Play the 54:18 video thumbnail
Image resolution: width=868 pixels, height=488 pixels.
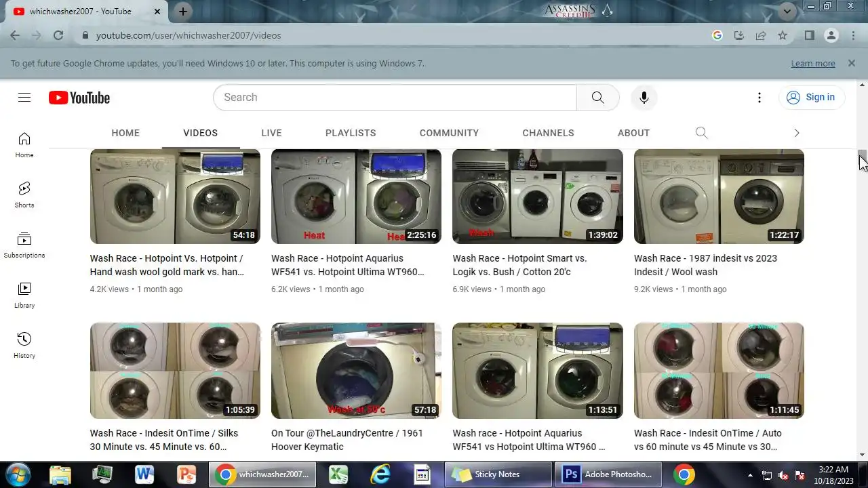[175, 197]
